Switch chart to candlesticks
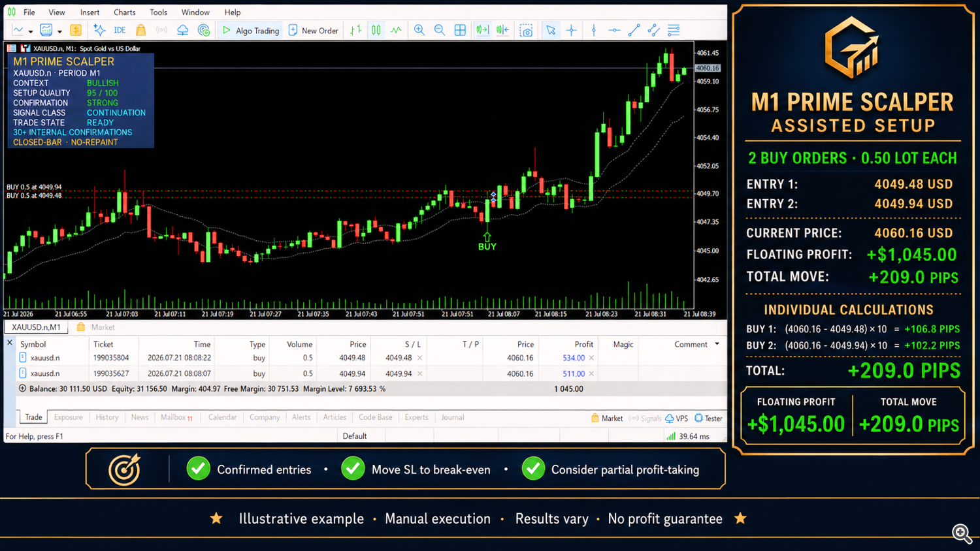This screenshot has width=980, height=551. pos(376,30)
